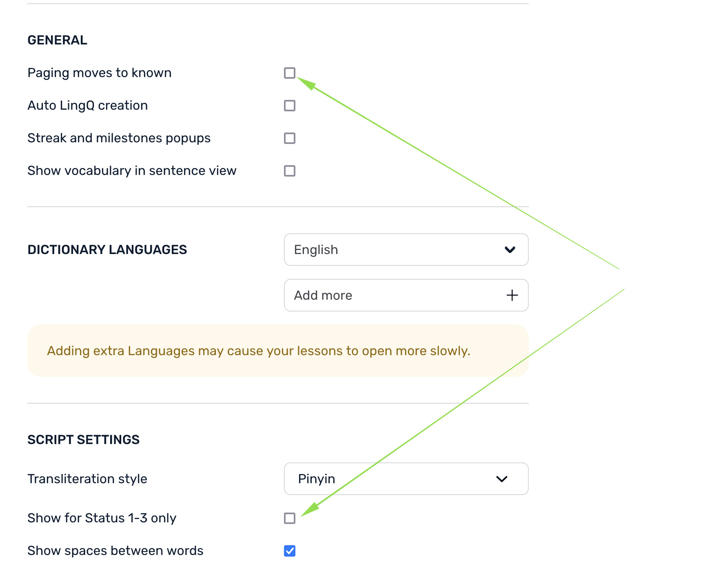The image size is (714, 588).
Task: Click the Pinyin dropdown arrow icon
Action: pos(502,479)
